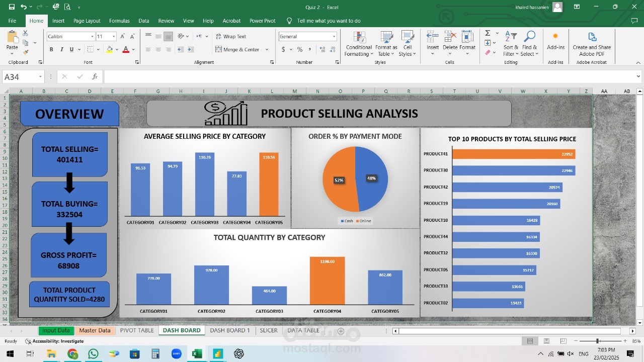
Task: Click the Increase Indent icon
Action: tap(191, 49)
